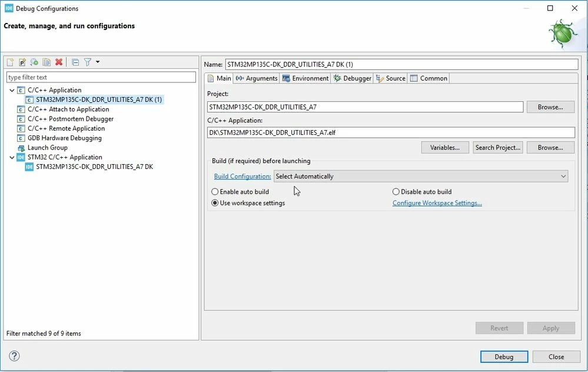Switch to the Arguments tab
The image size is (588, 372).
(x=257, y=78)
